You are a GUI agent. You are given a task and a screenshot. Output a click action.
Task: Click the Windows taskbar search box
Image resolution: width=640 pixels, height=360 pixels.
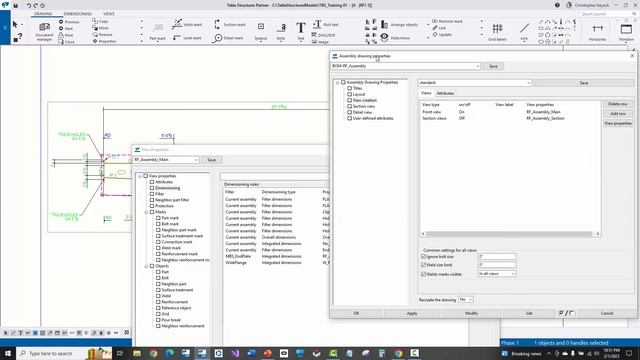[64, 353]
